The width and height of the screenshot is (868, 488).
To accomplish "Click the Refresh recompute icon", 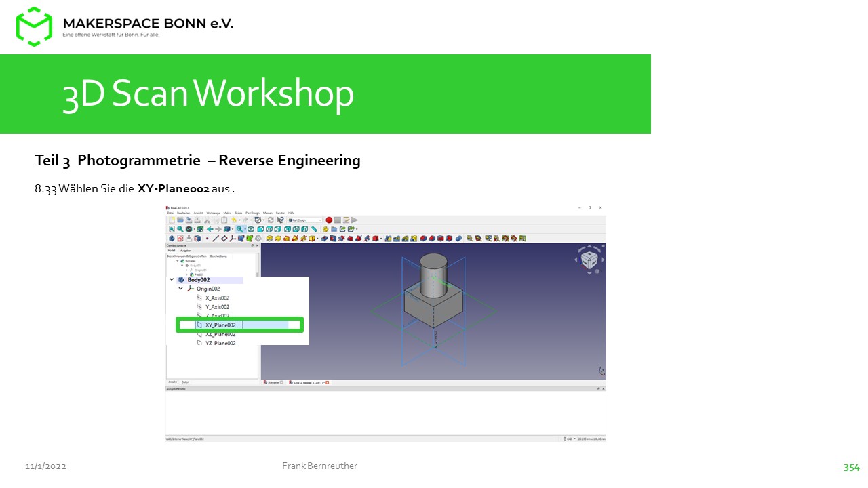I will click(x=271, y=220).
